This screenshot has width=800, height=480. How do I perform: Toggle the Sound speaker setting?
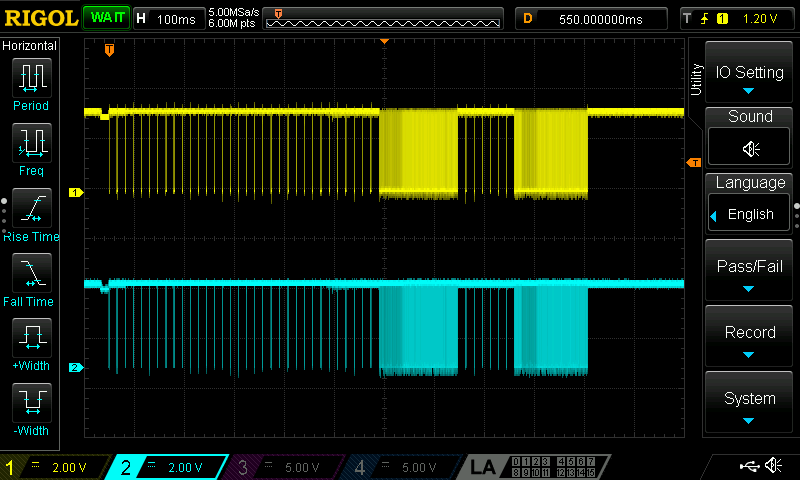(750, 148)
